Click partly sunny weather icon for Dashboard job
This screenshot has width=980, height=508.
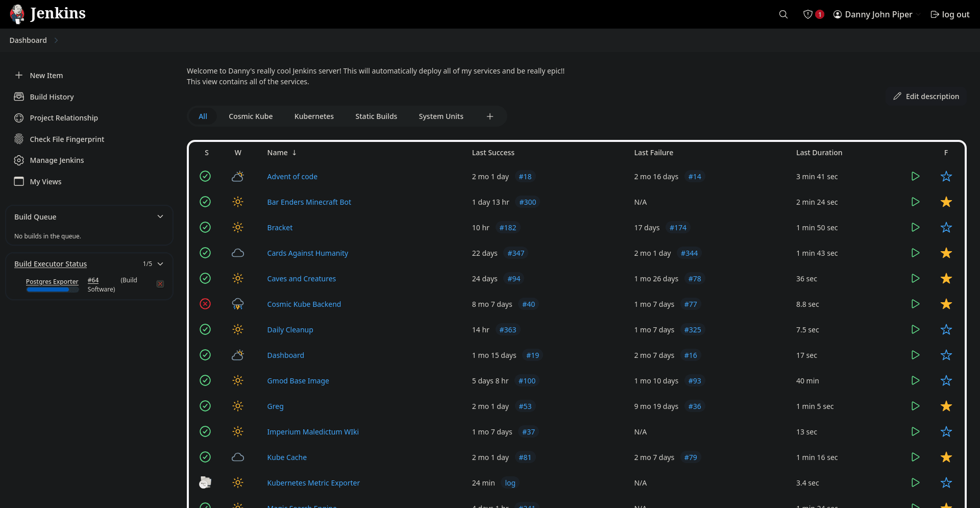click(x=238, y=355)
